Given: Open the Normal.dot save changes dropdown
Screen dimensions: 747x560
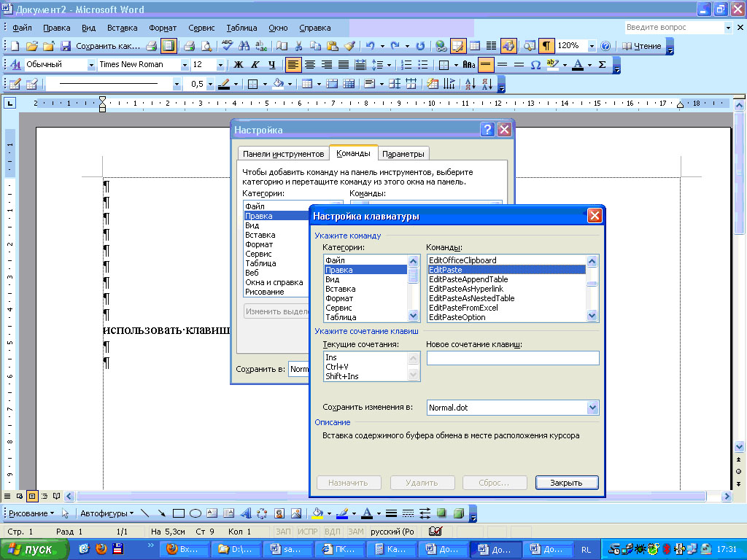Looking at the screenshot, I should pyautogui.click(x=592, y=408).
